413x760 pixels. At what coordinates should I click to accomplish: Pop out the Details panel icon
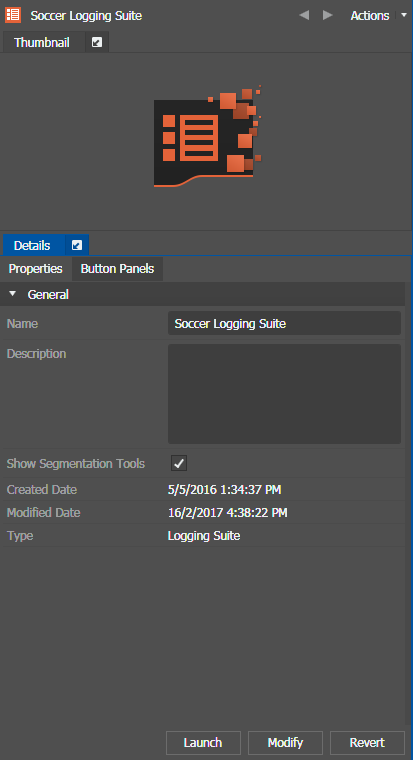(x=77, y=246)
